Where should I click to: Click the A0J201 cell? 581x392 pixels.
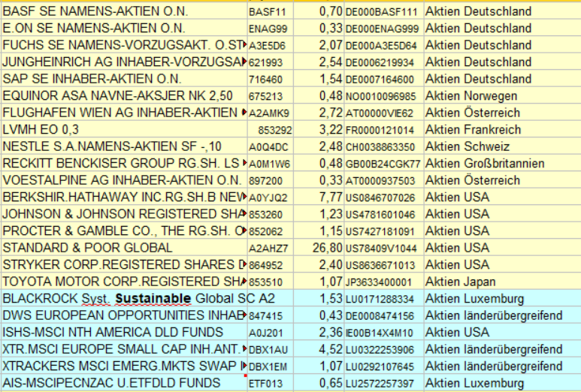tap(271, 333)
